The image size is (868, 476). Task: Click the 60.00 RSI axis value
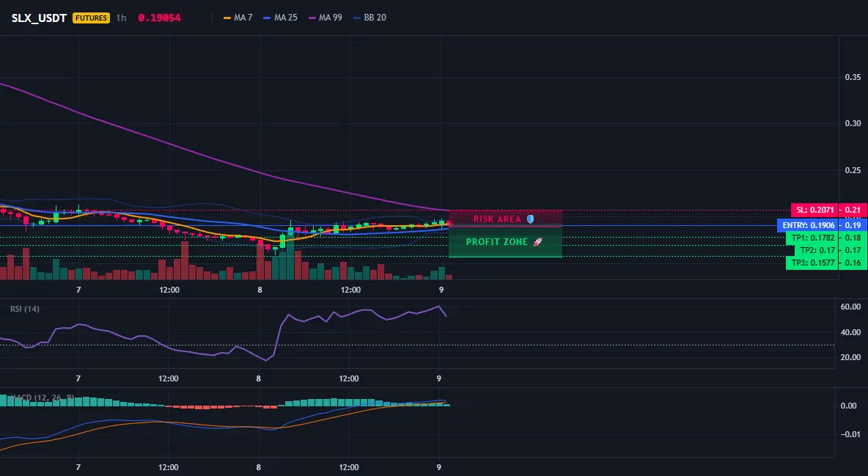(850, 307)
